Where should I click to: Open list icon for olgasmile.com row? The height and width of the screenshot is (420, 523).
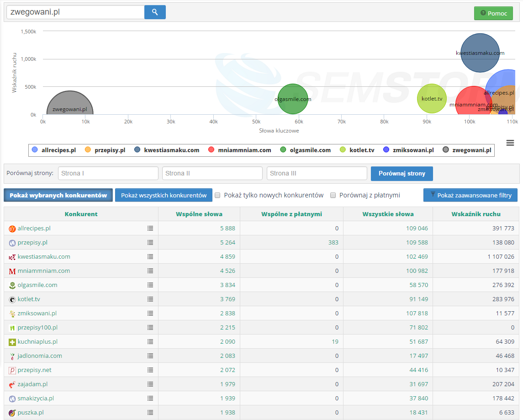click(x=150, y=285)
